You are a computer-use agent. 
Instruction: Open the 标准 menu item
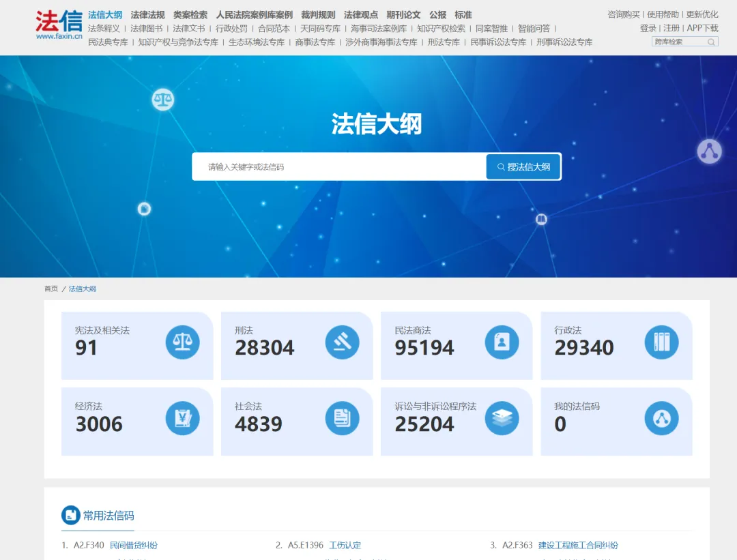[463, 15]
